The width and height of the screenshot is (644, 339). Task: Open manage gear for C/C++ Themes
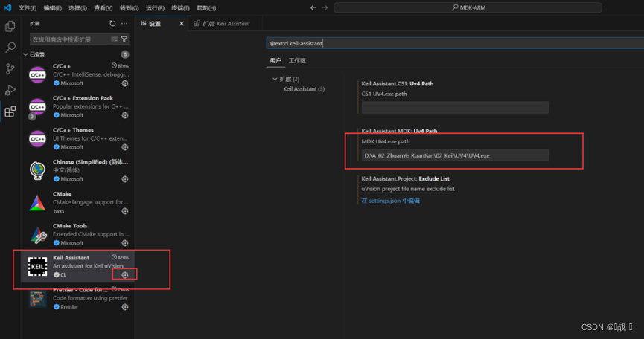pyautogui.click(x=125, y=147)
